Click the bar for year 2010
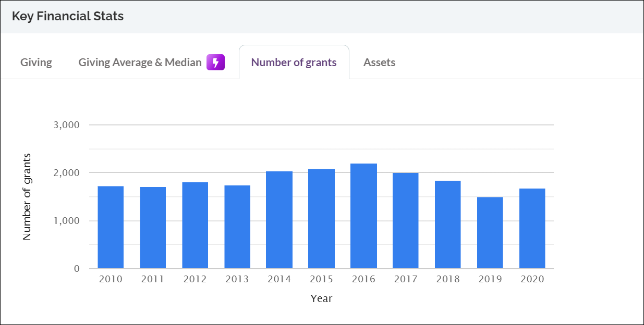 click(110, 227)
